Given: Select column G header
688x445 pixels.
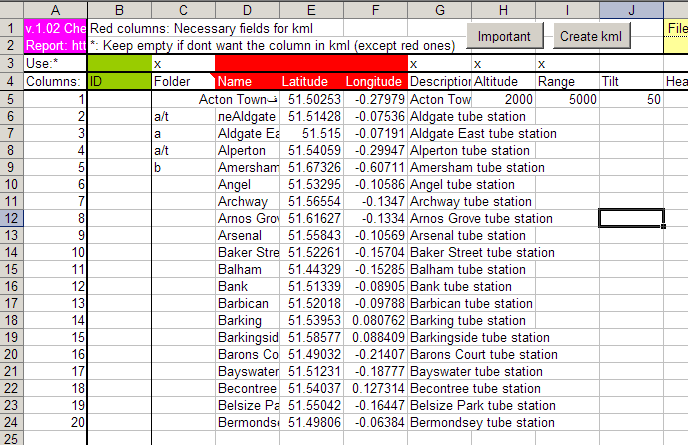Looking at the screenshot, I should click(440, 10).
